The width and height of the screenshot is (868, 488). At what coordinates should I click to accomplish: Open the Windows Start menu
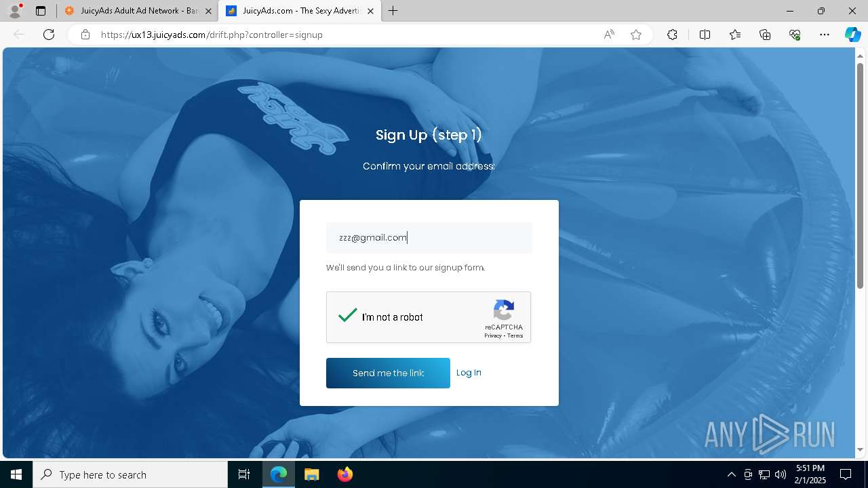16,474
